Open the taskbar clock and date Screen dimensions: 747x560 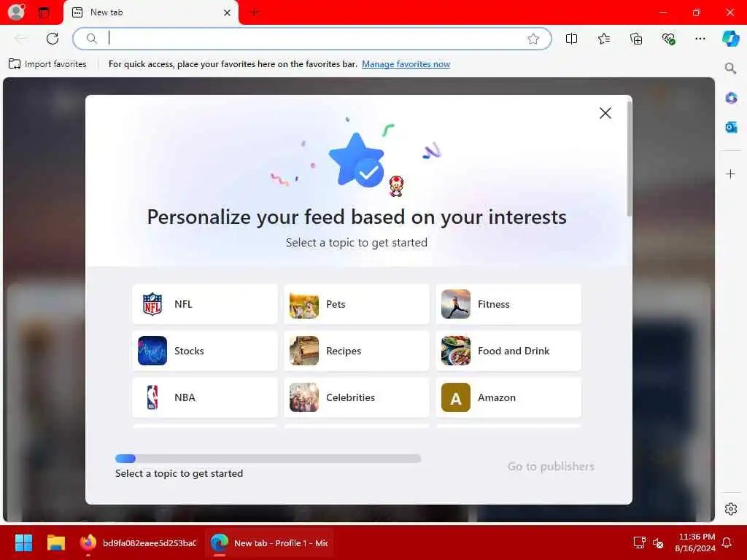click(694, 542)
